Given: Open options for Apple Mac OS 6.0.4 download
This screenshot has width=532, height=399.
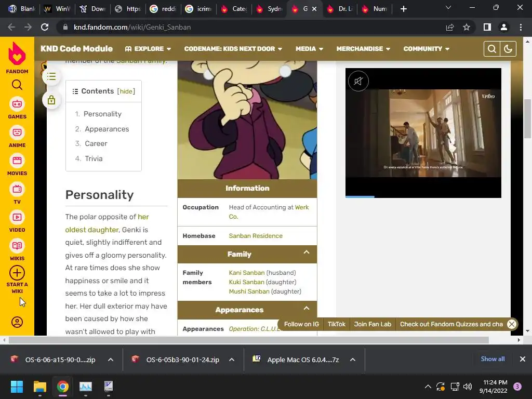Looking at the screenshot, I should point(353,360).
